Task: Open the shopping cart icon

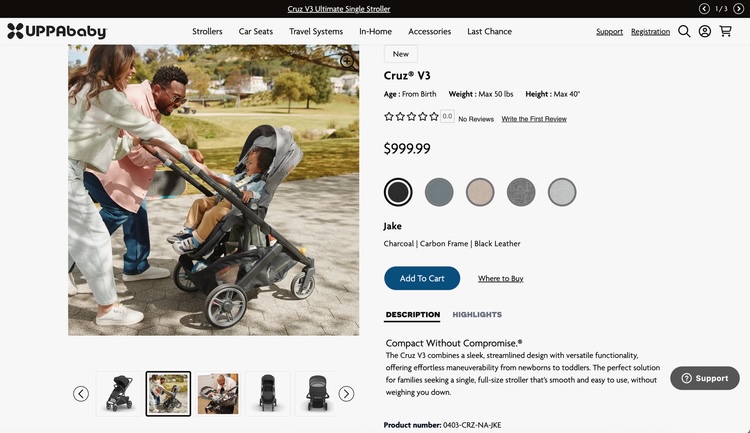Action: tap(726, 31)
